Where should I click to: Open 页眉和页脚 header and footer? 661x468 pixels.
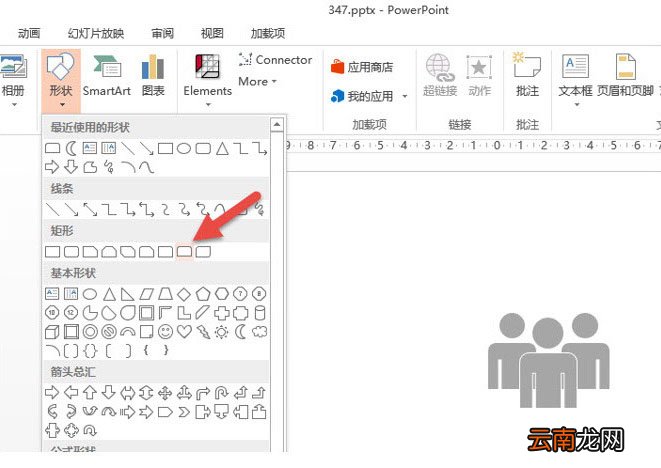(x=625, y=74)
